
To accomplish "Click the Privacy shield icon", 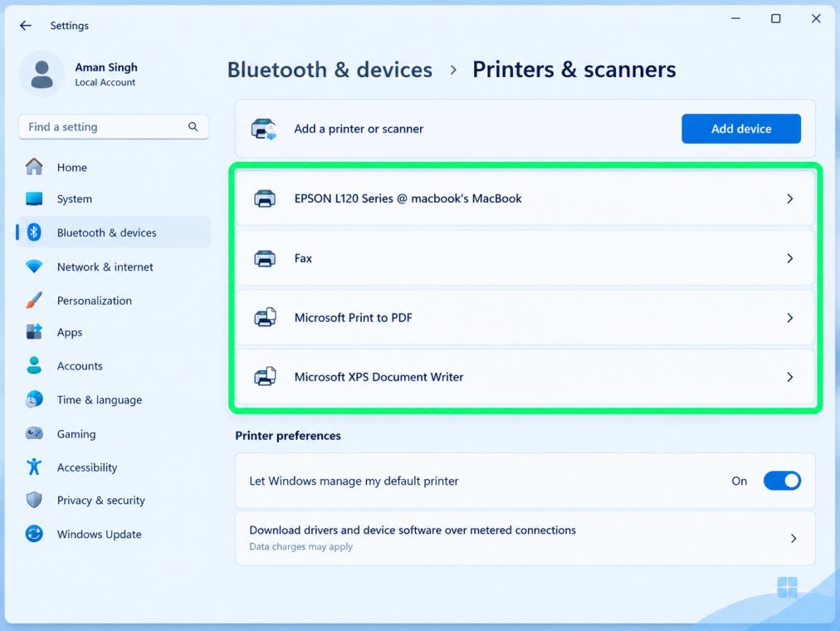I will click(x=34, y=500).
